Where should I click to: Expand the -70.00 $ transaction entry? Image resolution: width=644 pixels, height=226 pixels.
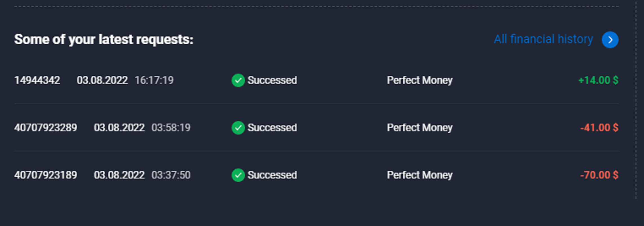click(46, 175)
